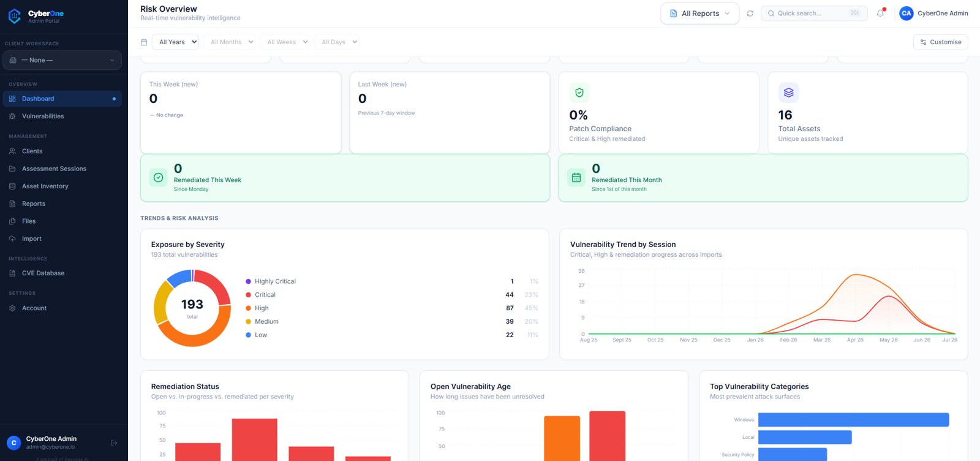Viewport: 980px width, 461px height.
Task: Click the Reports sidebar link
Action: coord(62,204)
